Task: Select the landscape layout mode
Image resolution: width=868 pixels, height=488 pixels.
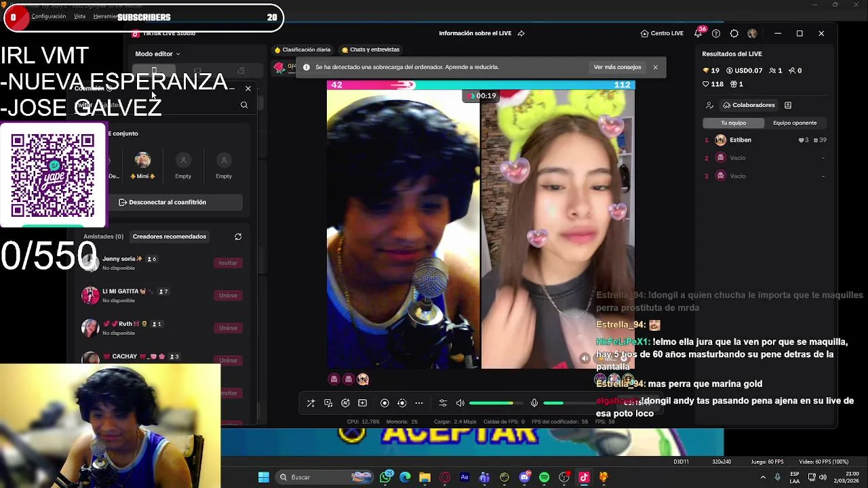Action: pyautogui.click(x=197, y=70)
